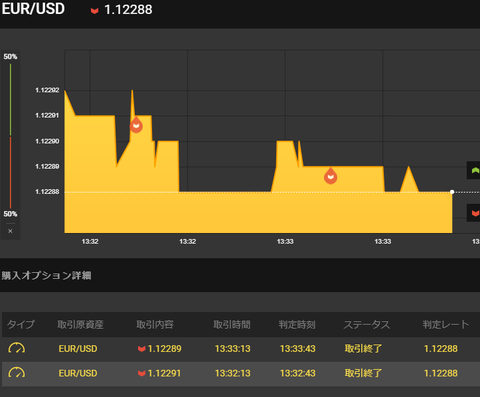Click the orange trade marker near 1.12289
Viewport: 480px width, 397px height.
[330, 176]
